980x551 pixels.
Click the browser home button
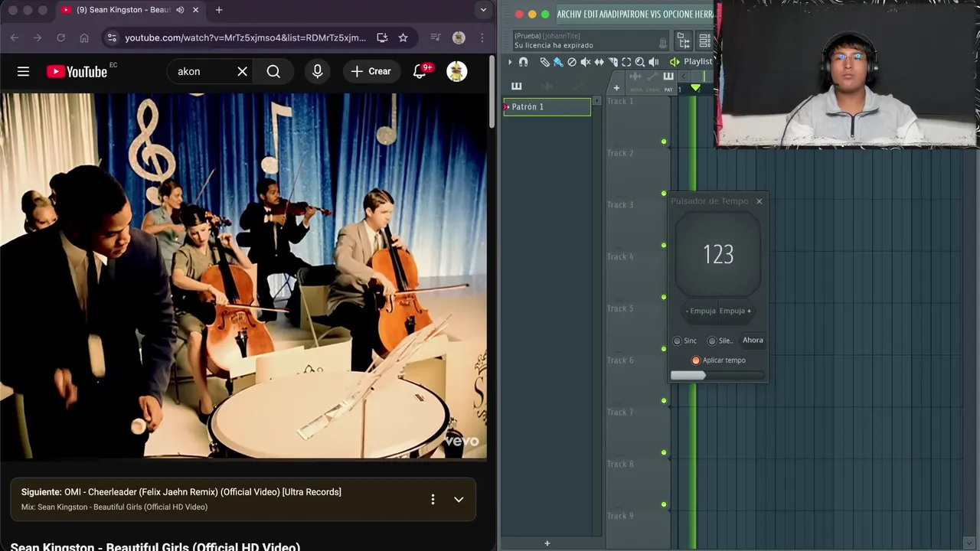pos(84,37)
